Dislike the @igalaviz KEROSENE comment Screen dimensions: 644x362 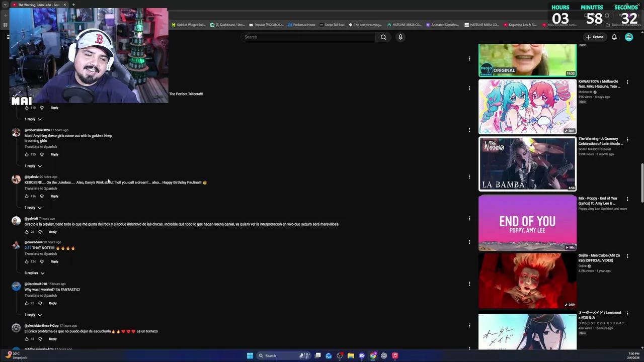coord(42,196)
